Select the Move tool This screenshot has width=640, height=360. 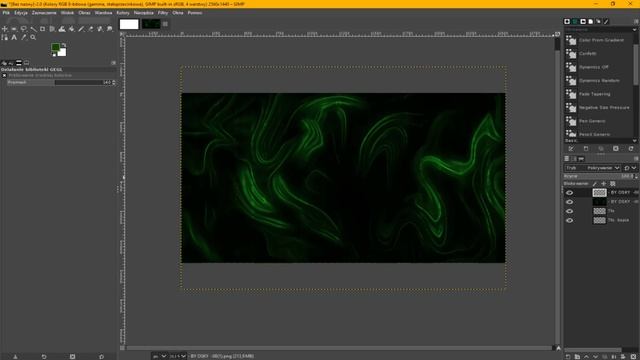5,29
